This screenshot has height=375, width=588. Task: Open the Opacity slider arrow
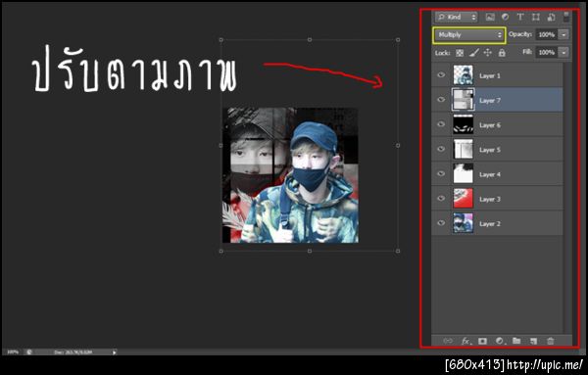tap(564, 35)
